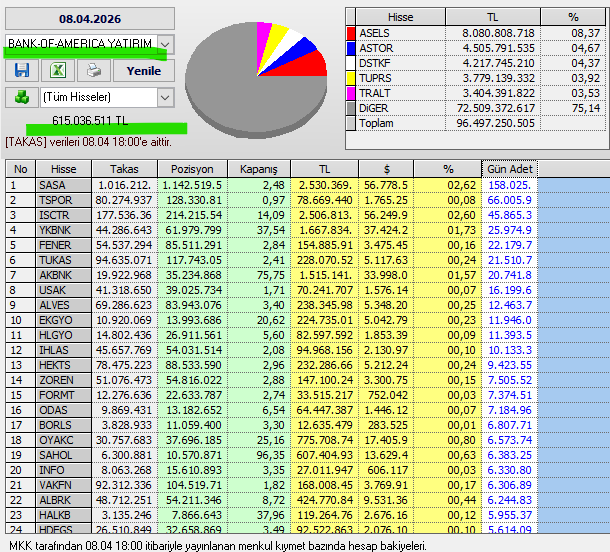The image size is (610, 552).
Task: Select the ISCTR stock cell
Action: (64, 215)
